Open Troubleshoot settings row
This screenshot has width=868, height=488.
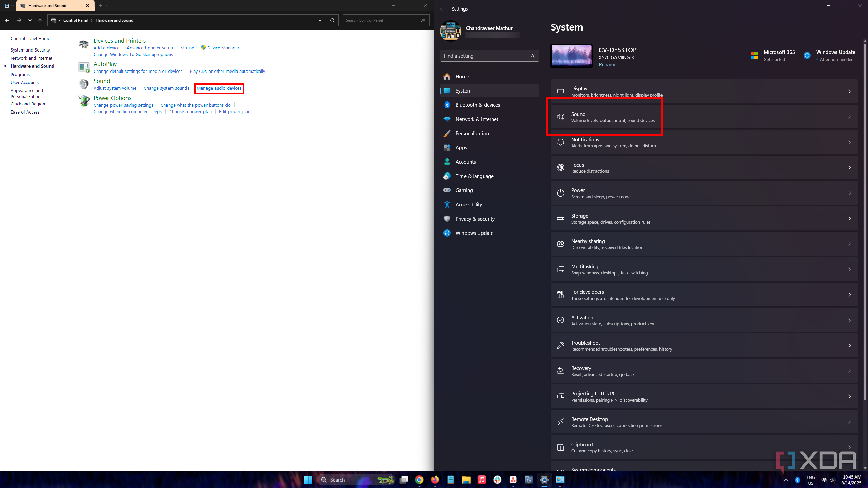pyautogui.click(x=704, y=346)
